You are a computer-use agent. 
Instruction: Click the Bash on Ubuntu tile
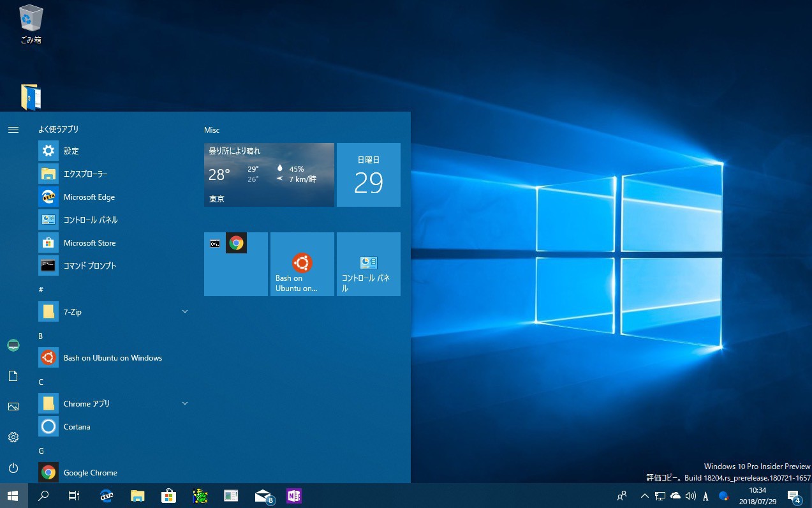pos(302,264)
